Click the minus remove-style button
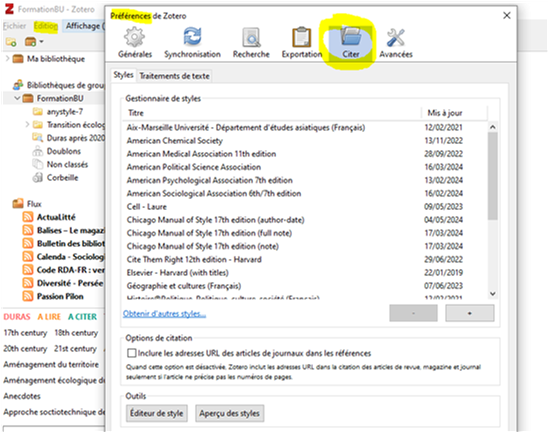The image size is (548, 432). click(413, 313)
